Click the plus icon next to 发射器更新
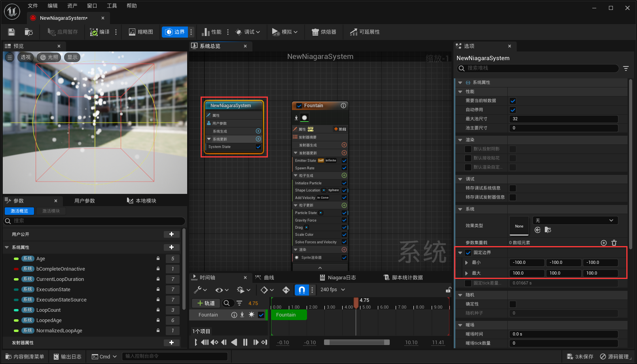This screenshot has width=637, height=364. [x=344, y=153]
